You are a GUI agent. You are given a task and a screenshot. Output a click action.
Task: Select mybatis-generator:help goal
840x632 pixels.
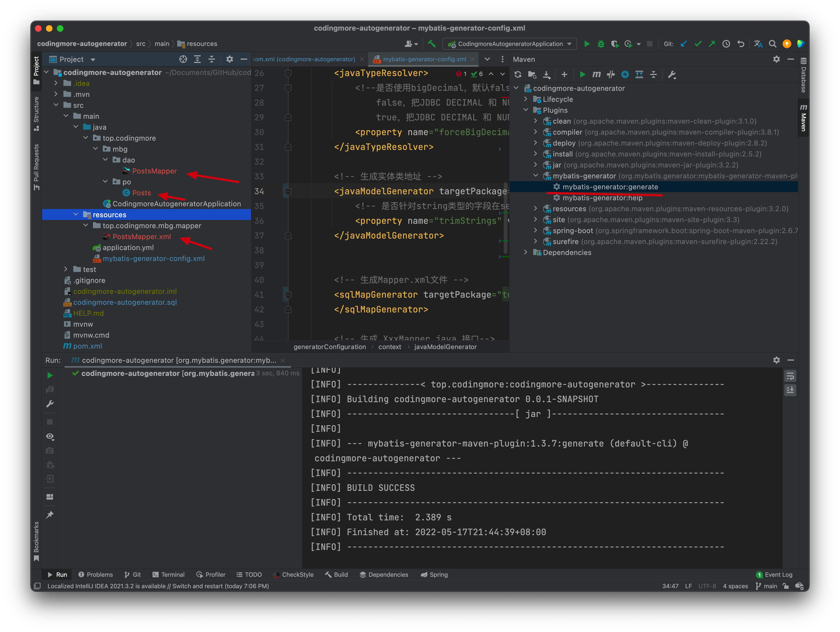tap(602, 198)
